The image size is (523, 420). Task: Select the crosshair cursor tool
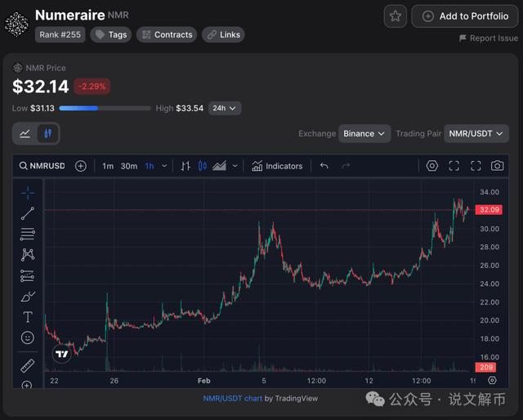(x=28, y=193)
